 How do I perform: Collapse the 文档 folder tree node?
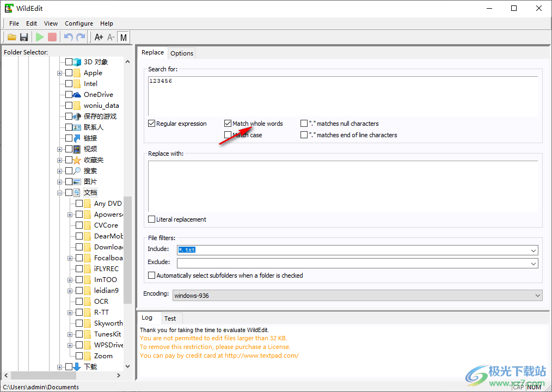pyautogui.click(x=59, y=193)
